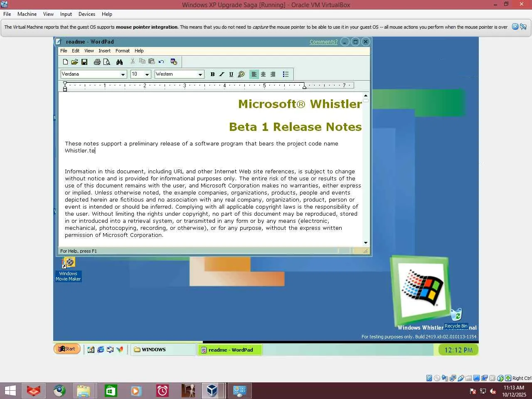
Task: Click the "For Help, press F1" status text
Action: [79, 251]
